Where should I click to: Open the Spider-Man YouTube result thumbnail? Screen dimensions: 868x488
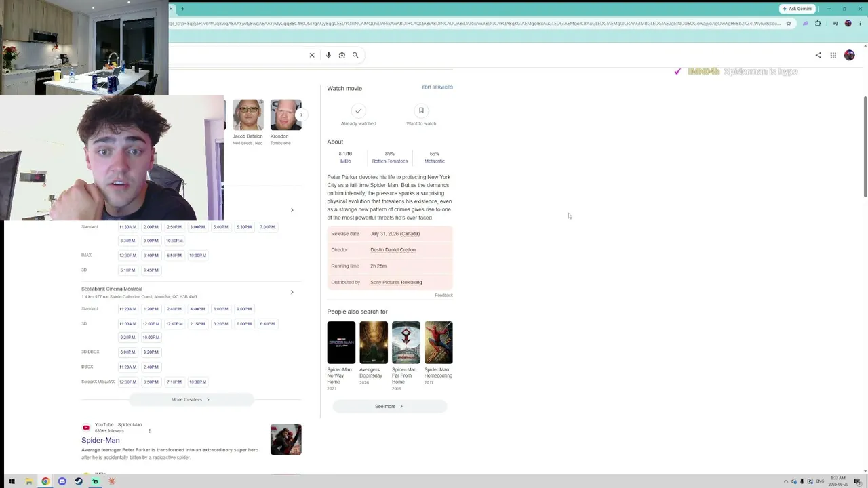[x=285, y=440]
